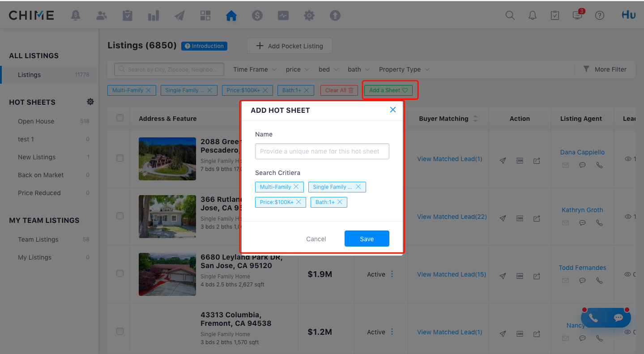Click the home Listings icon in top navigation
644x354 pixels.
click(231, 16)
